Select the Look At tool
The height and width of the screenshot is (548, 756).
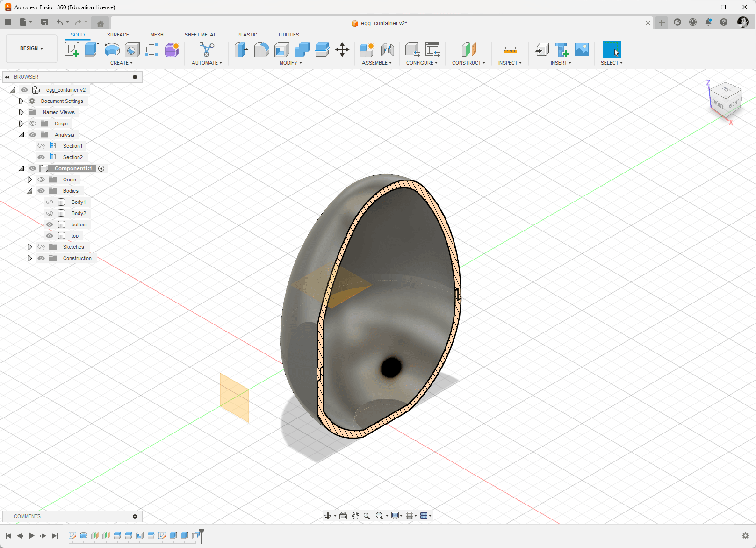pyautogui.click(x=343, y=516)
